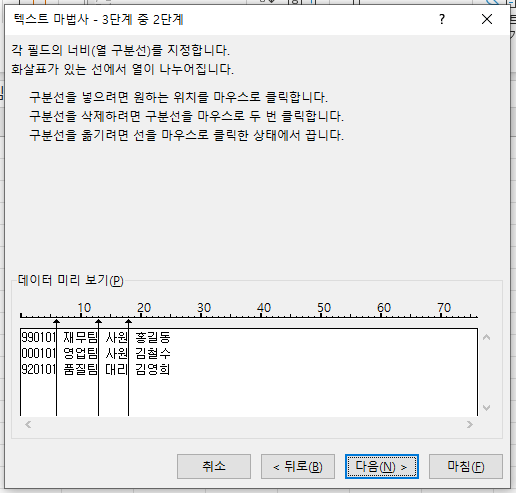Close the 텍스트 마법사 dialog
516x493 pixels.
tap(487, 19)
